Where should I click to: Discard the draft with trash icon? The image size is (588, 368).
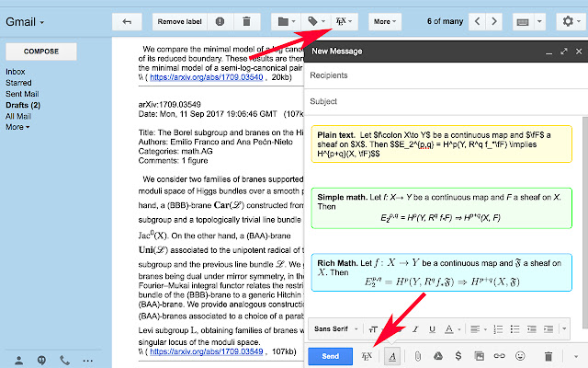(x=548, y=355)
